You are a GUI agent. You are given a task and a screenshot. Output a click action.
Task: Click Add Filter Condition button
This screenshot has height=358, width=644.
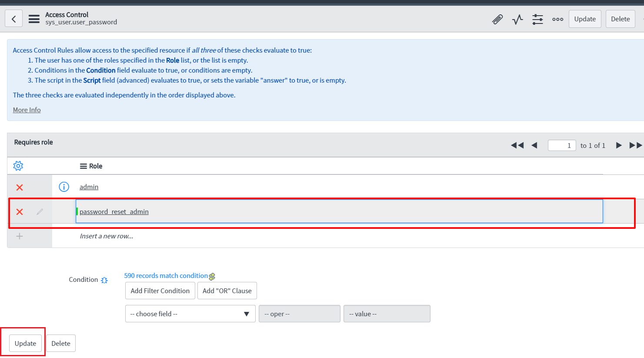pyautogui.click(x=160, y=291)
